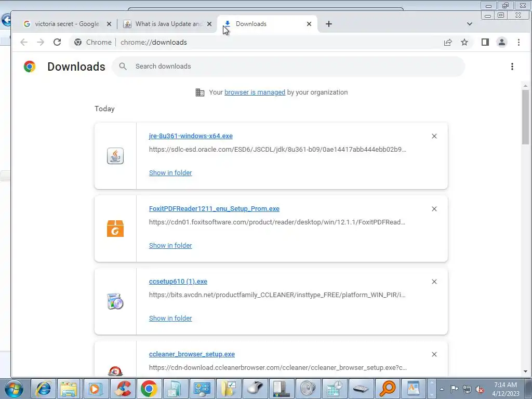The image size is (532, 399).
Task: Remove ccsetup610 (1).exe from list
Action: 434,282
